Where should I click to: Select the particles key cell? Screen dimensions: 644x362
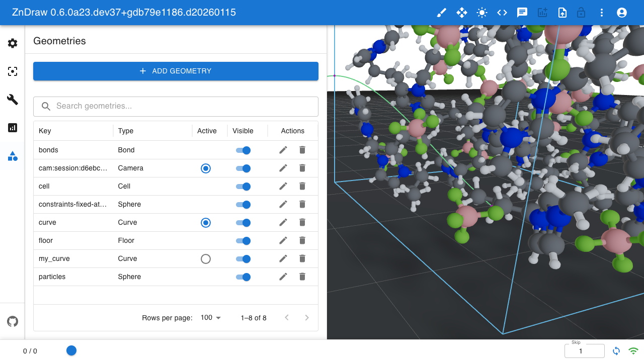(73, 277)
